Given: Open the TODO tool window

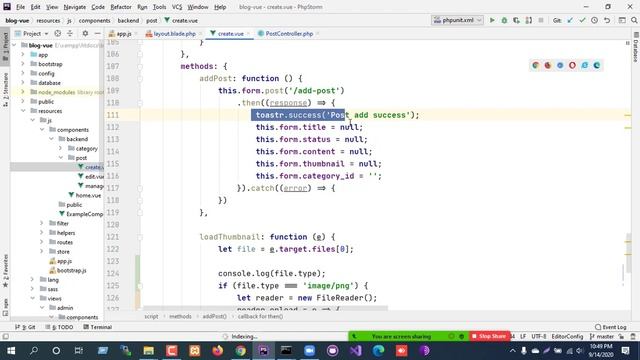Looking at the screenshot, I should [59, 327].
